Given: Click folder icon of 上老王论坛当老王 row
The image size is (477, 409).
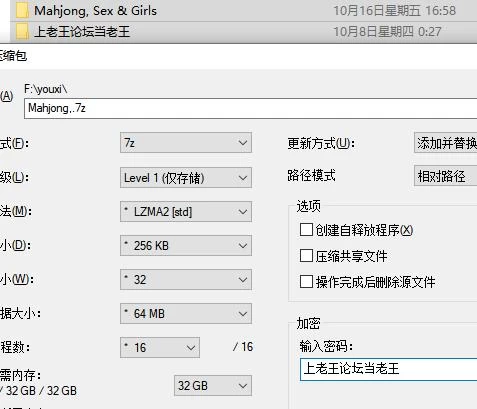Looking at the screenshot, I should [22, 32].
